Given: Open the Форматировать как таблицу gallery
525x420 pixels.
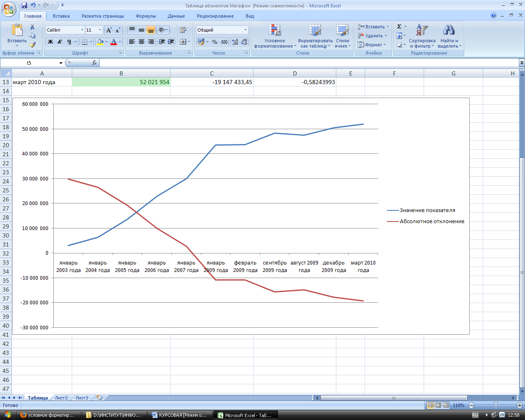Looking at the screenshot, I should 315,36.
